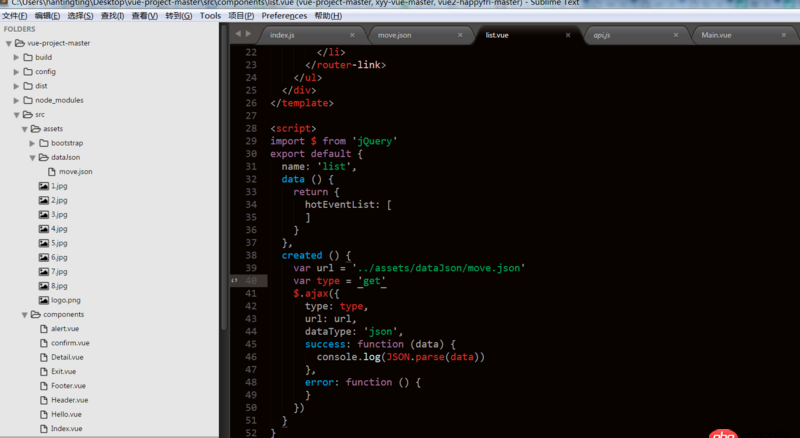Screen dimensions: 800x438
Task: Click the Header.vue file icon
Action: click(44, 400)
